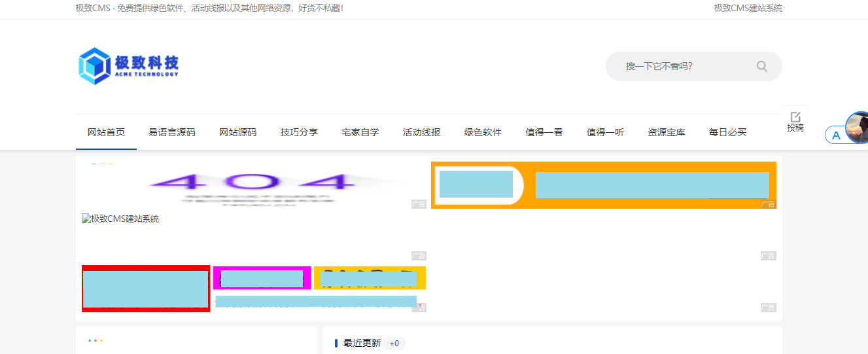Click the magenta advertisement block
This screenshot has width=868, height=354.
[x=262, y=278]
